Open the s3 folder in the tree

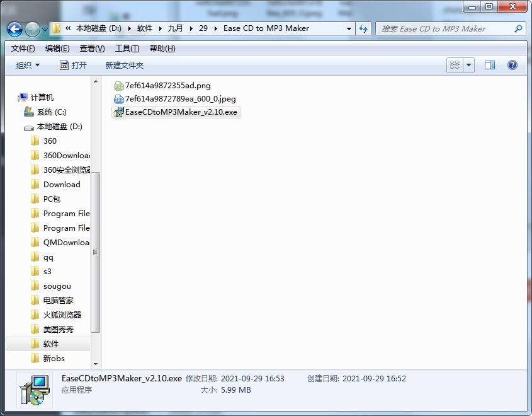click(47, 272)
